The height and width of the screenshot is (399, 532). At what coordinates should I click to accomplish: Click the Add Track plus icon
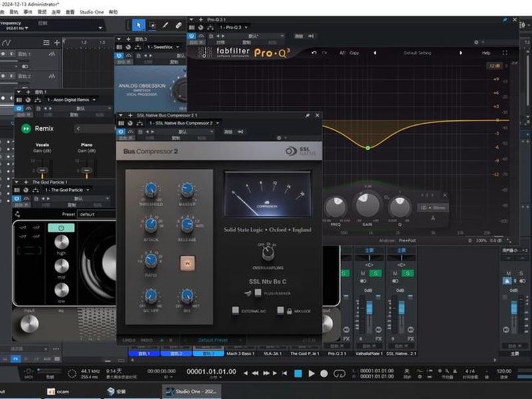(x=57, y=43)
